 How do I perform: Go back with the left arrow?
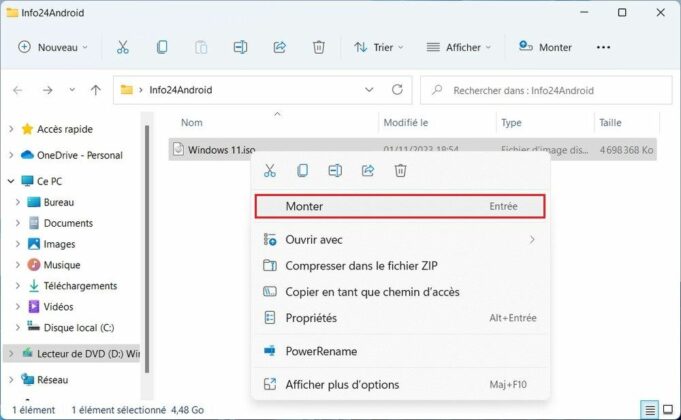[x=18, y=90]
